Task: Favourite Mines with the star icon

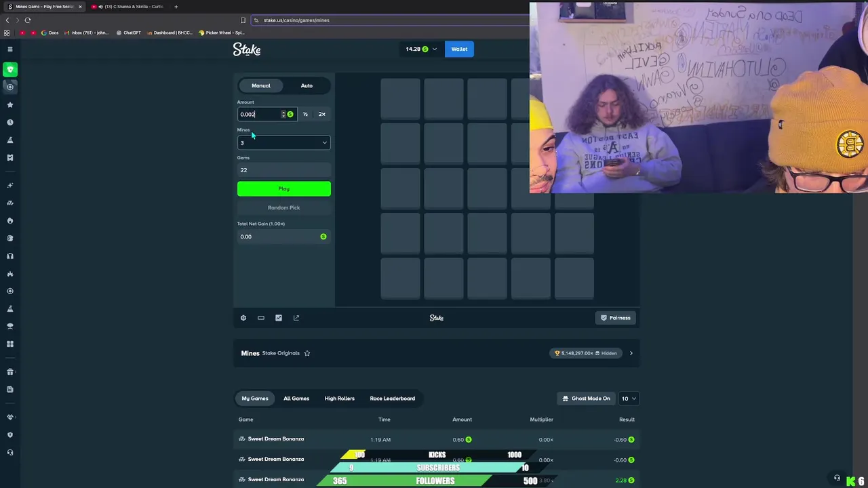Action: [307, 353]
